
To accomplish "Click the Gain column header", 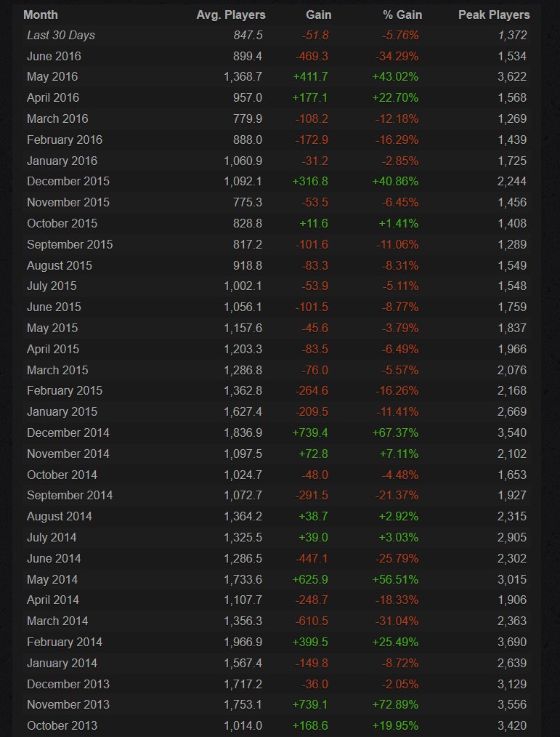I will 319,15.
